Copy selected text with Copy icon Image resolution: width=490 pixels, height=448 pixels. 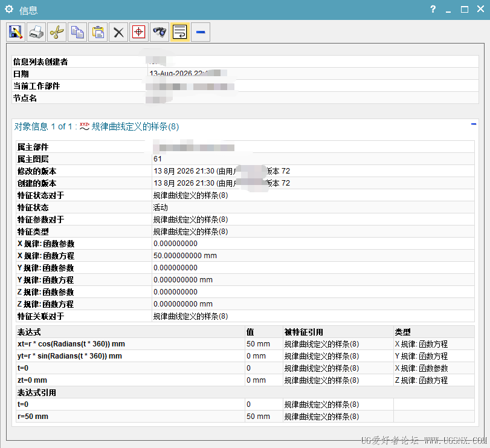pyautogui.click(x=77, y=32)
